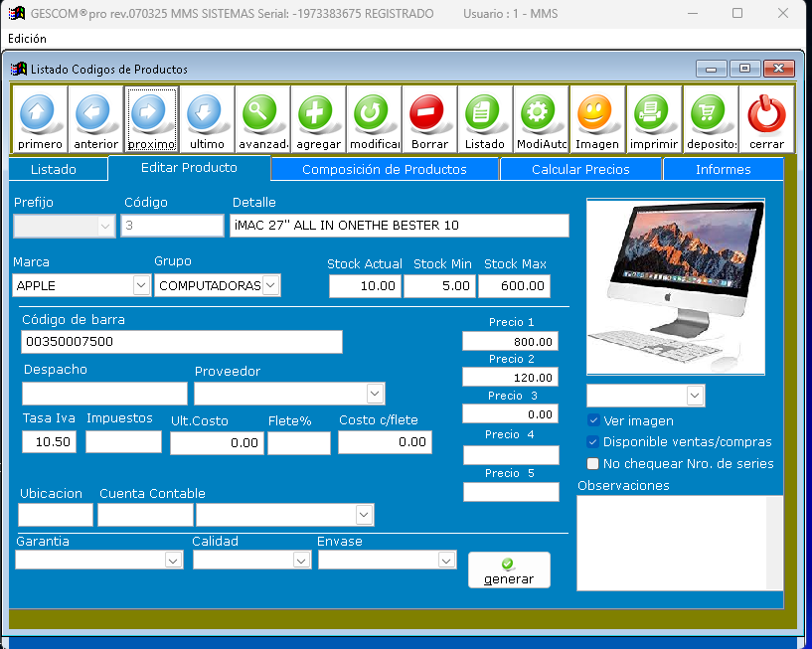Open the Listado report icon in toolbar
Screen dimensions: 812x649
point(485,119)
